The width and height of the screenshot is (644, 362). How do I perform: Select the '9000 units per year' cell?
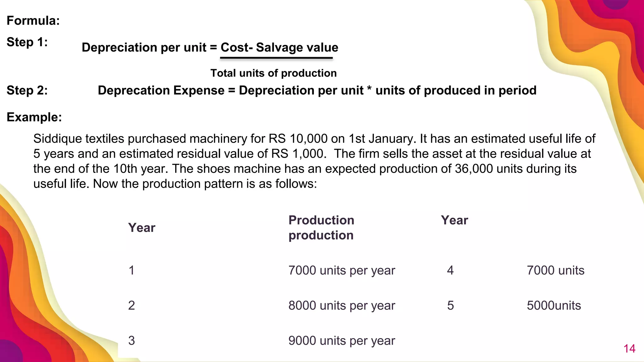341,341
